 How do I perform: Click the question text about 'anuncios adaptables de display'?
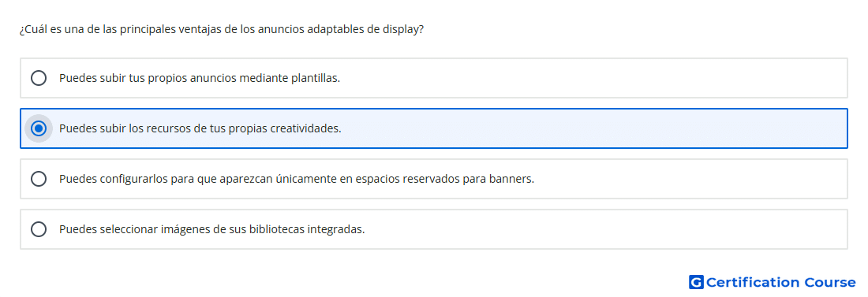click(222, 30)
